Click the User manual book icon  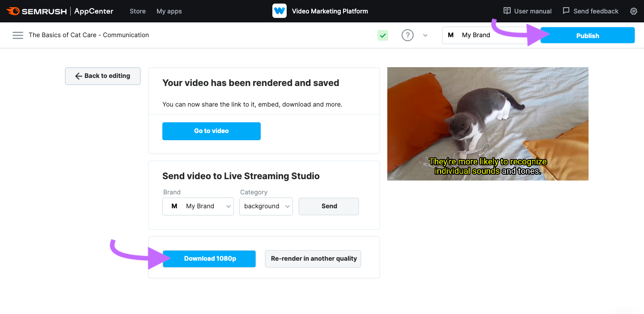point(507,11)
